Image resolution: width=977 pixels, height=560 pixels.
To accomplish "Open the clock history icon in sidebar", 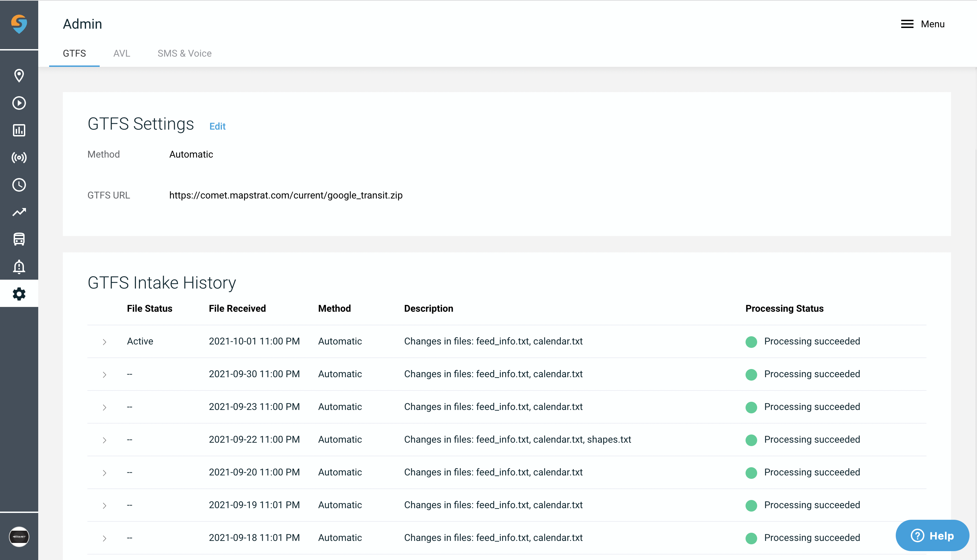I will point(19,185).
